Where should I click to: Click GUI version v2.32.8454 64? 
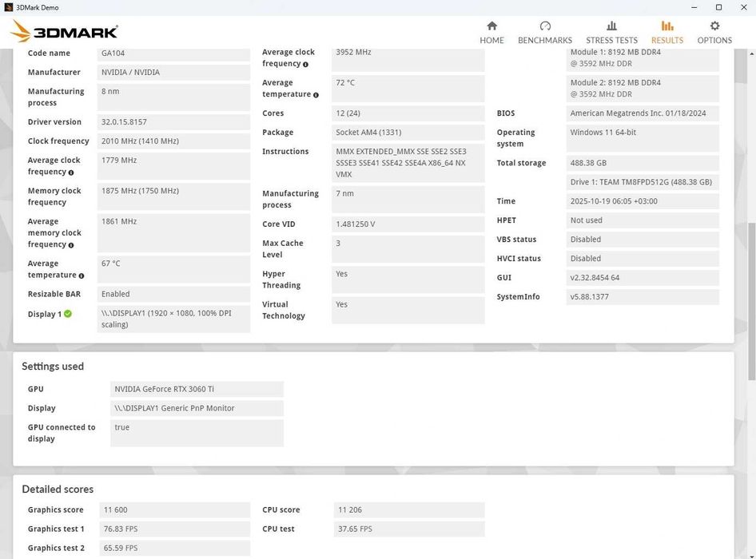pyautogui.click(x=643, y=278)
